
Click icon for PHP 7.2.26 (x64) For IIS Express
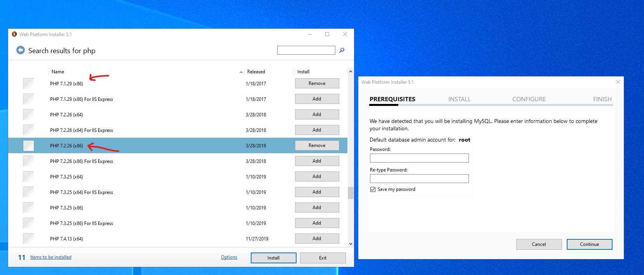(x=28, y=130)
